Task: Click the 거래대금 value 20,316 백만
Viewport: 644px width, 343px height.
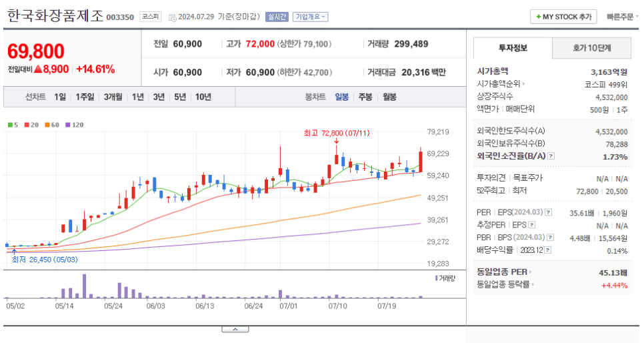Action: tap(423, 72)
